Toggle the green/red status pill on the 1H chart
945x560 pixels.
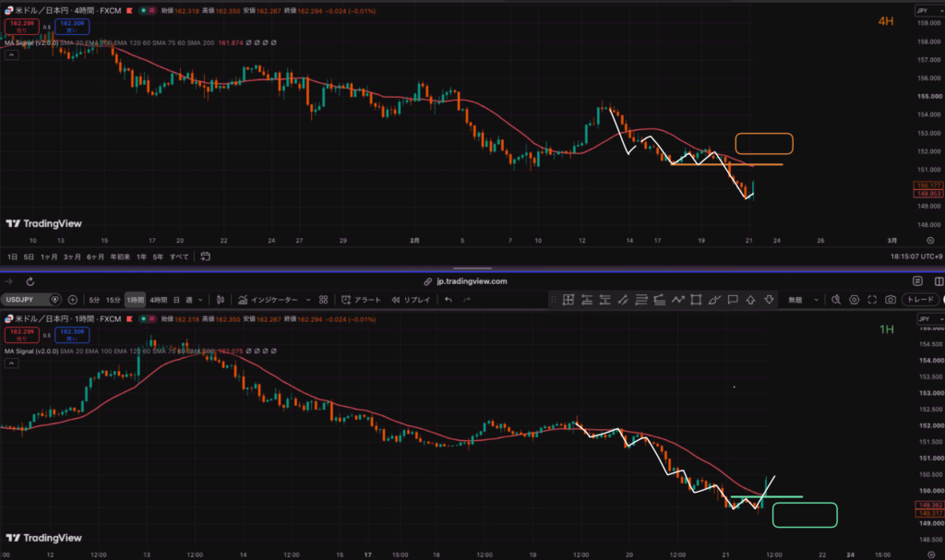(x=148, y=319)
